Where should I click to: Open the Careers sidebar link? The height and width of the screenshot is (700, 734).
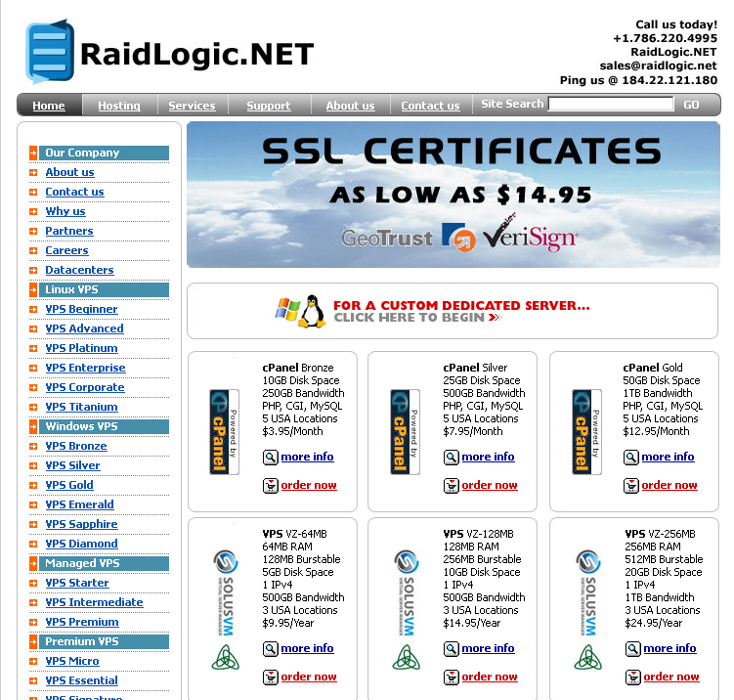point(66,250)
